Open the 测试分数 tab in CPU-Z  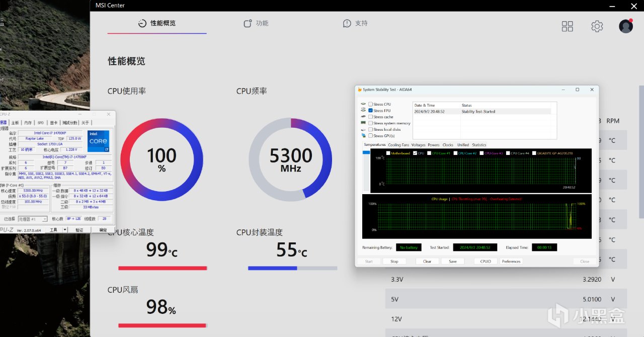pos(69,123)
